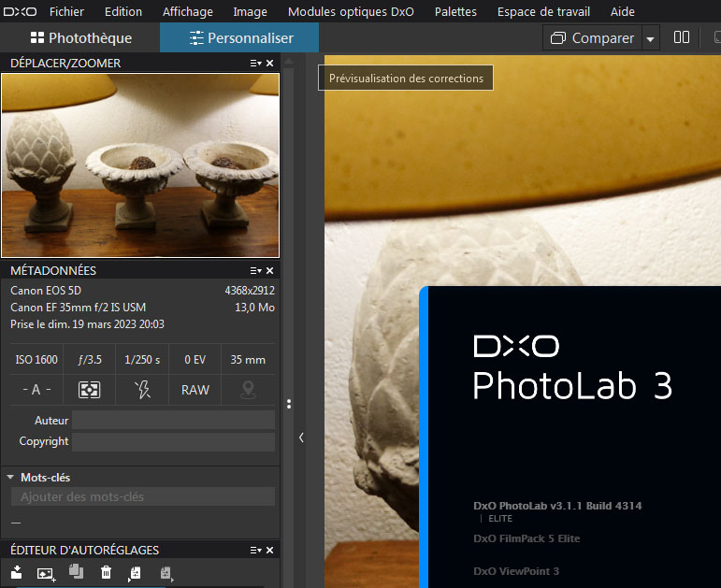The height and width of the screenshot is (588, 721).
Task: Click the navigator preview thumbnail
Action: [140, 165]
